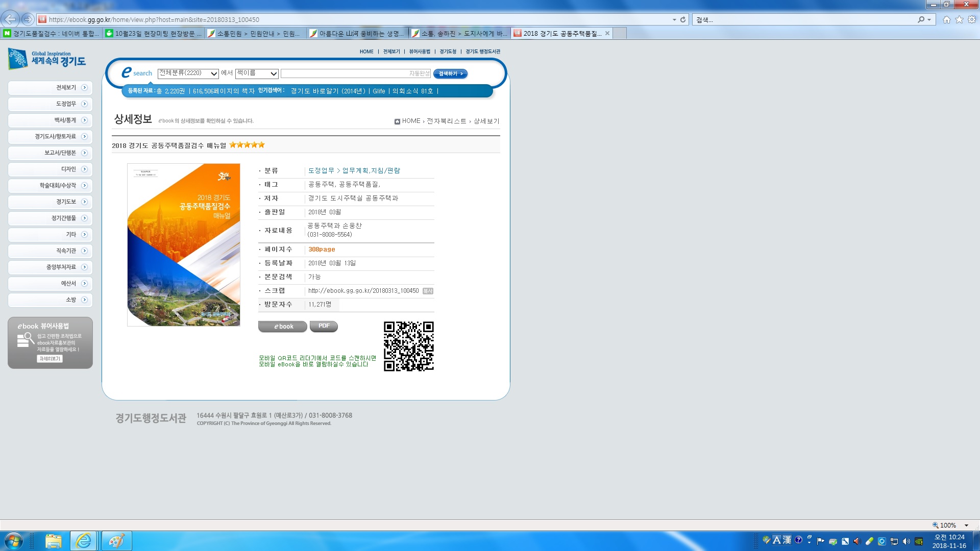Click the 복사 copy icon next to scrap URL
980x551 pixels.
click(428, 291)
